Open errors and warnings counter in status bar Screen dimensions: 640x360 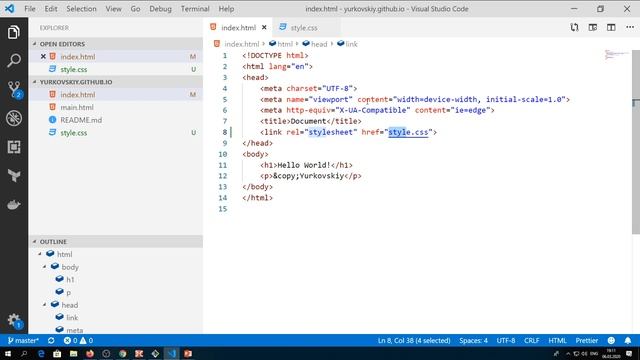(78, 340)
